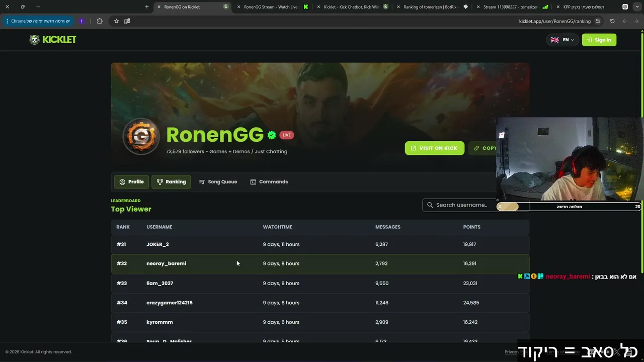Click the new camera goal progress bar

tap(569, 207)
